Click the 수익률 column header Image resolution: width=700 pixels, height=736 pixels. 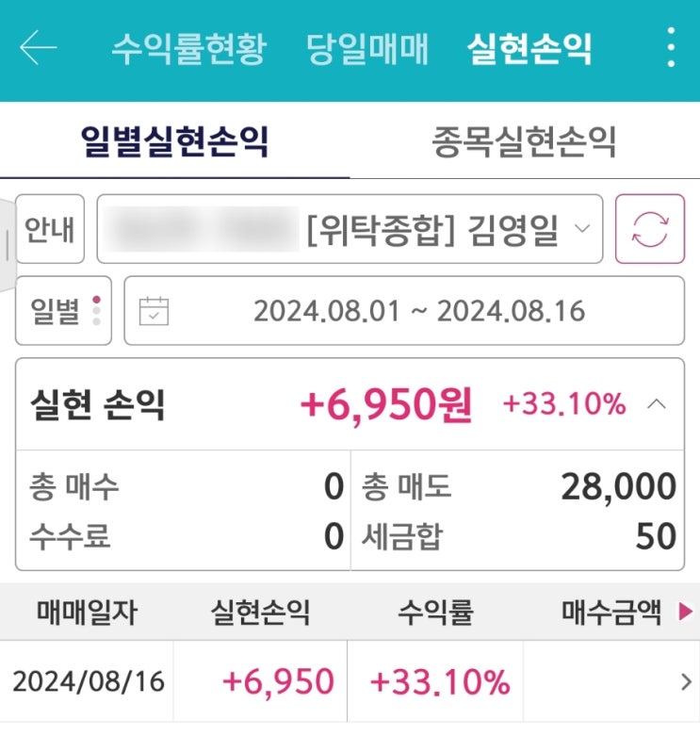tap(434, 613)
